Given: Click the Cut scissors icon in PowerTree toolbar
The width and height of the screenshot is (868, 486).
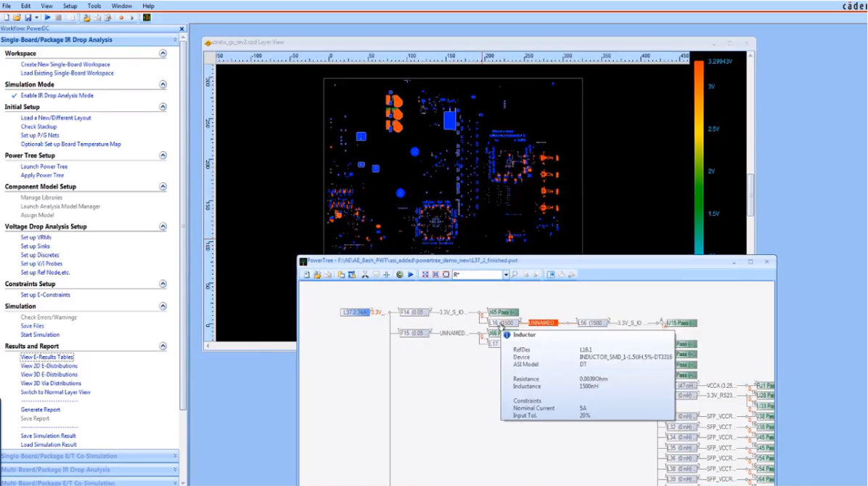Looking at the screenshot, I should (365, 275).
